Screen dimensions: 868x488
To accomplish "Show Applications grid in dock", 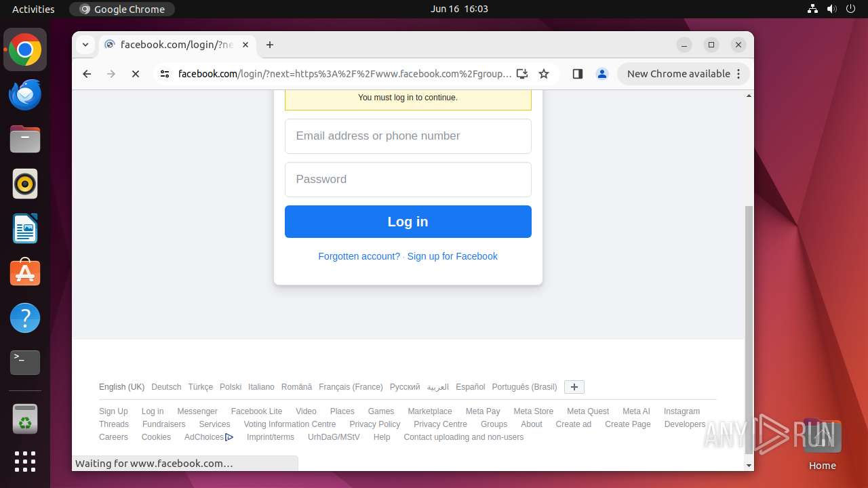I will 25,462.
